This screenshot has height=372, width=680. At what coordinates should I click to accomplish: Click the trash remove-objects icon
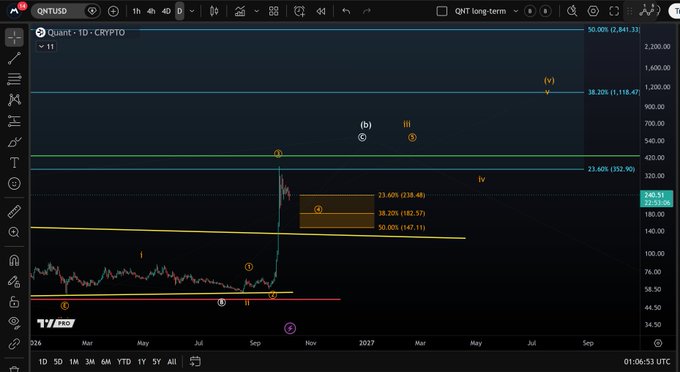coord(14,368)
